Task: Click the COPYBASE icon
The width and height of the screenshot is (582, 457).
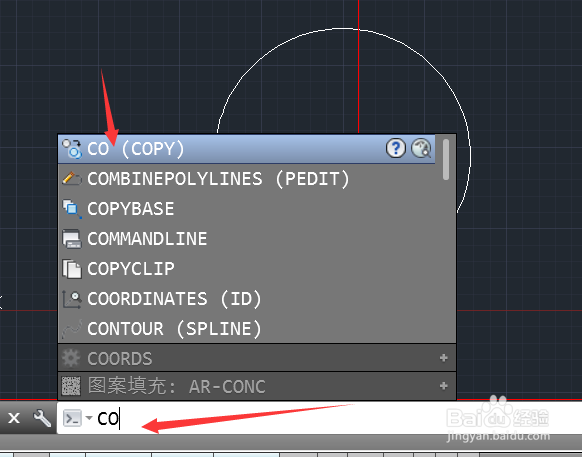Action: click(72, 209)
